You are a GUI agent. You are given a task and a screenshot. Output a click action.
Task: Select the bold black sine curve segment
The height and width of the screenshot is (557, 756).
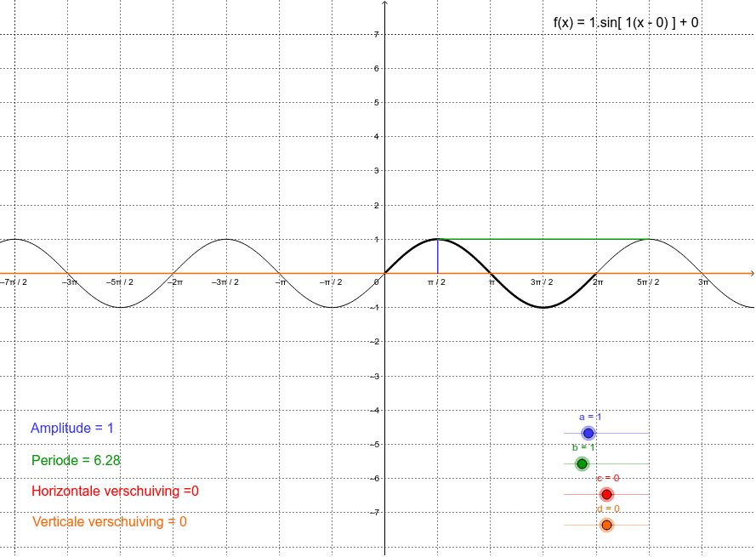[543, 309]
